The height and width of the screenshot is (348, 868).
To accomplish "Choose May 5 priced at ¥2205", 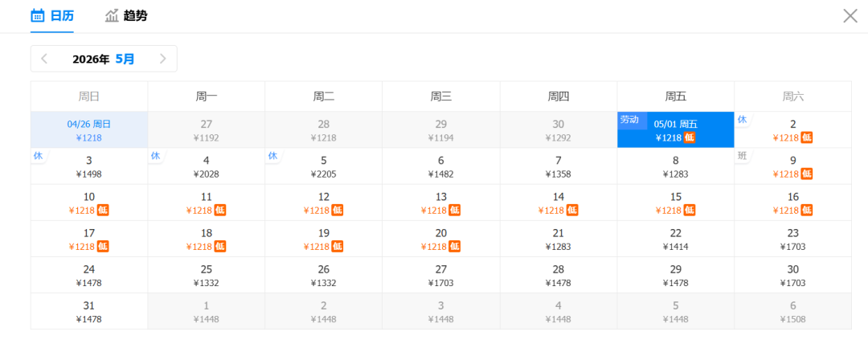I will pos(323,166).
